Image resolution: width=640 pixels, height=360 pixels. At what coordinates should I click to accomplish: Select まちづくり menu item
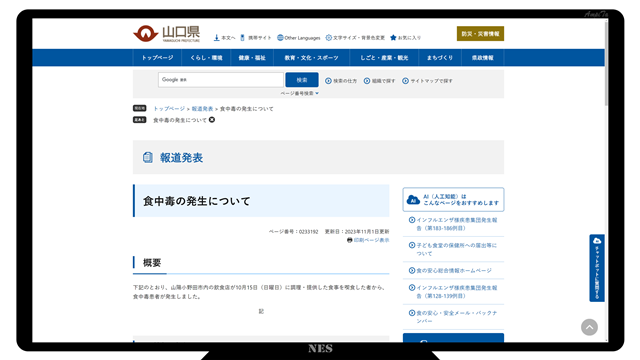[x=440, y=58]
